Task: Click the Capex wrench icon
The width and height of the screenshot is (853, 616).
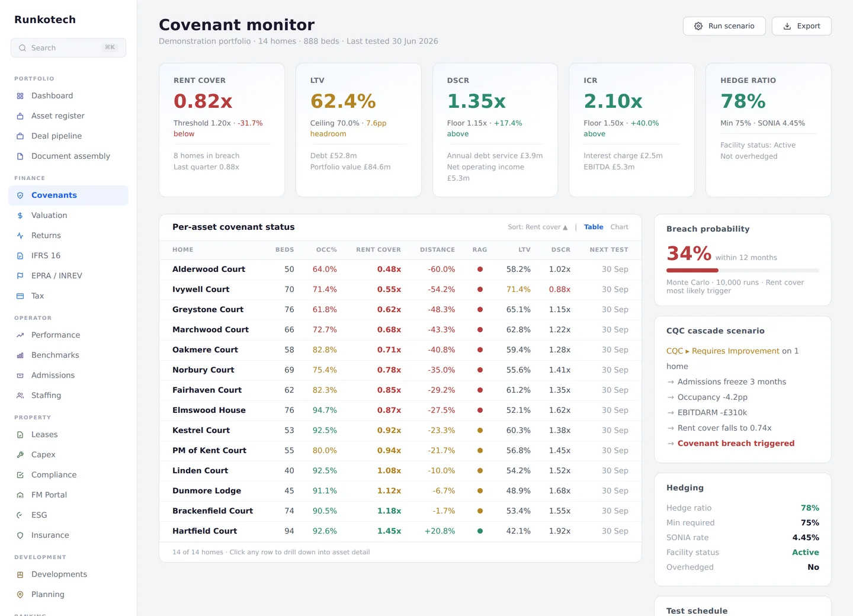Action: (20, 455)
